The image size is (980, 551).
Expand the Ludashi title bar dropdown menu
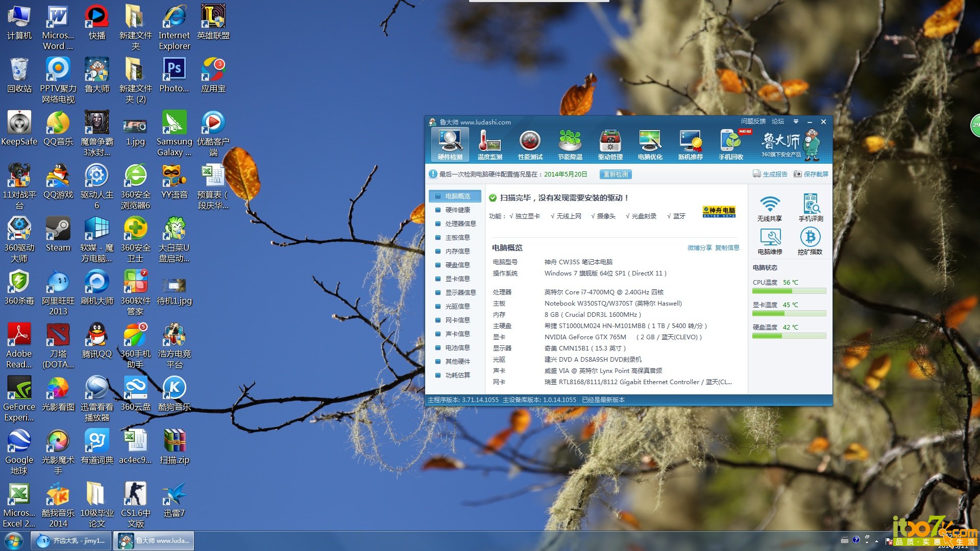[x=796, y=121]
